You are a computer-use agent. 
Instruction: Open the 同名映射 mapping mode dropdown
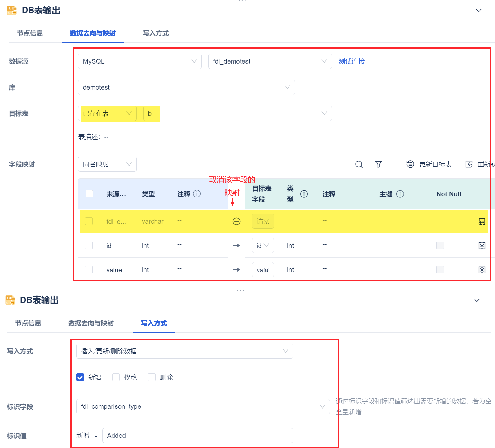click(107, 164)
